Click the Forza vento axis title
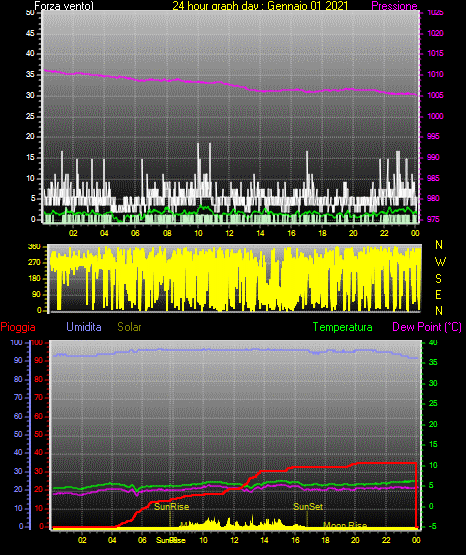 tap(64, 6)
